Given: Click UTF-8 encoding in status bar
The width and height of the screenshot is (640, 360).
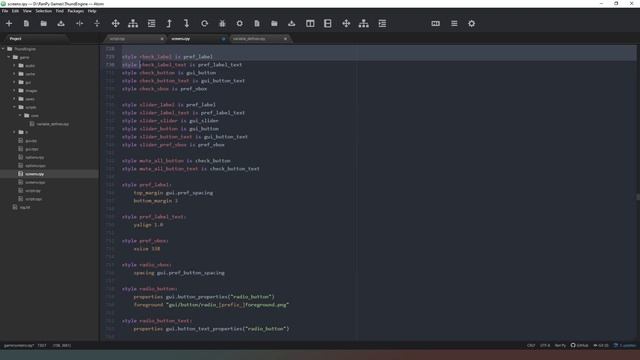Looking at the screenshot, I should point(545,345).
